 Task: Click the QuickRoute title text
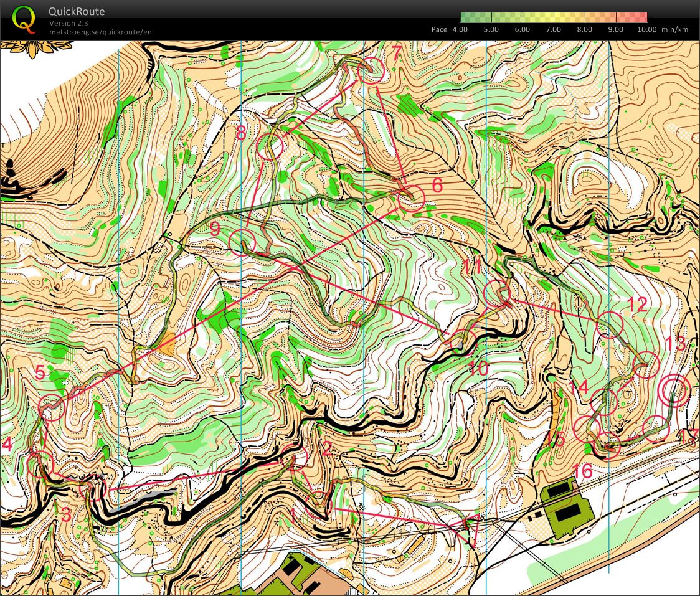point(77,12)
